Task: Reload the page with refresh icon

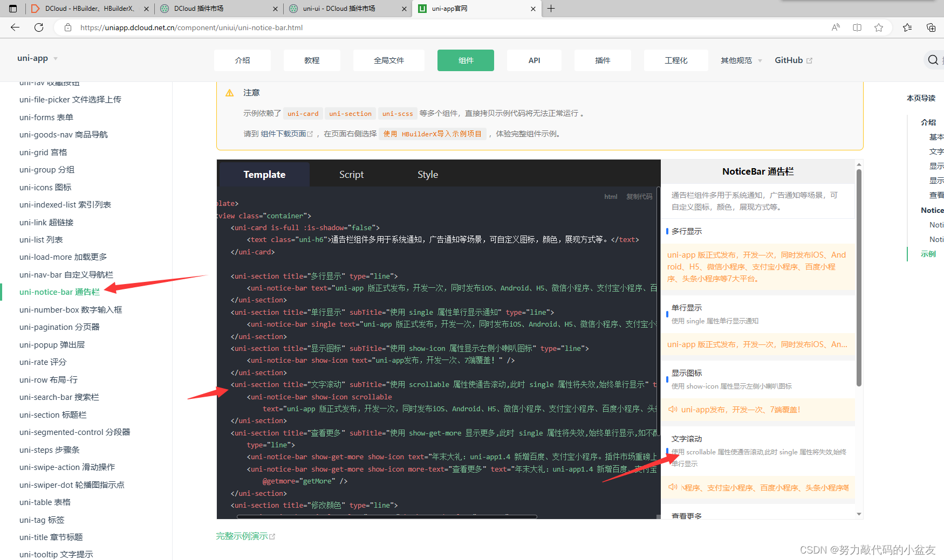Action: (x=39, y=27)
